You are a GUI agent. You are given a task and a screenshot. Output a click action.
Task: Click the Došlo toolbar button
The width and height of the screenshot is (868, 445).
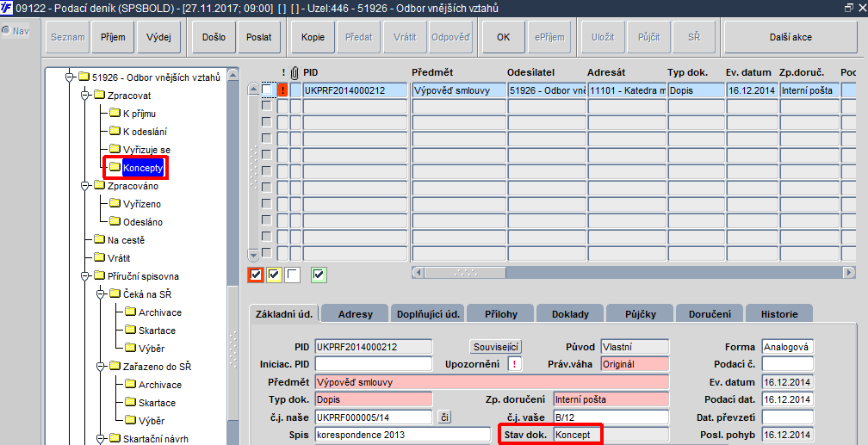click(x=214, y=37)
